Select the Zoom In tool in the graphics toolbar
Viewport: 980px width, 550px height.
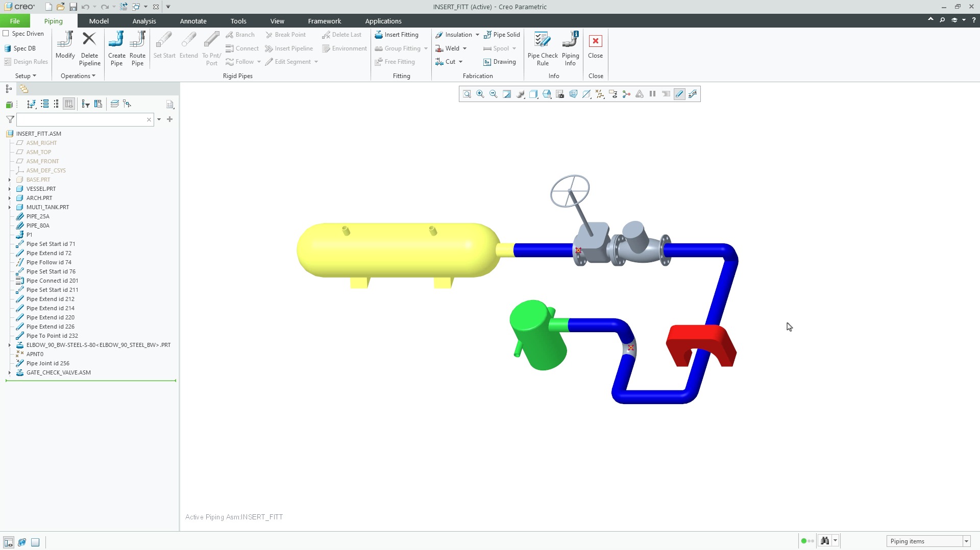(480, 94)
